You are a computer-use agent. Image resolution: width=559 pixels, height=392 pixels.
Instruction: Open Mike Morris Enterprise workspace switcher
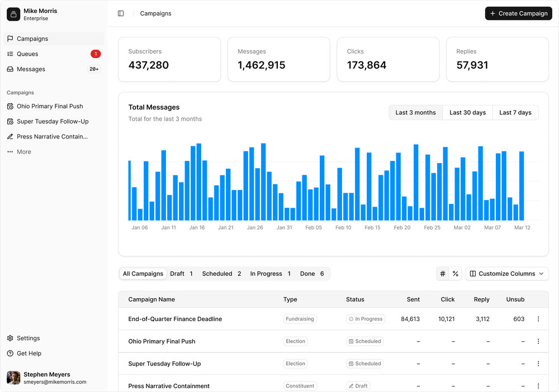[x=54, y=15]
